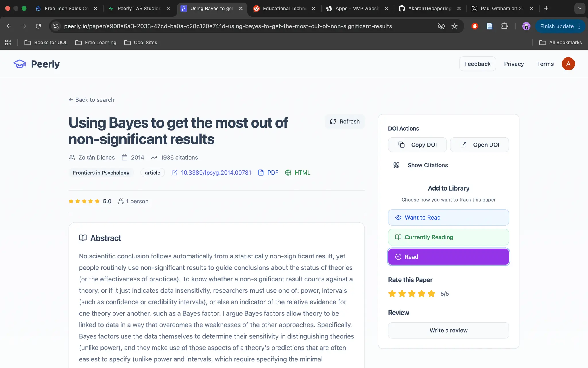The width and height of the screenshot is (588, 368).
Task: Click the Feedback button
Action: pos(477,64)
